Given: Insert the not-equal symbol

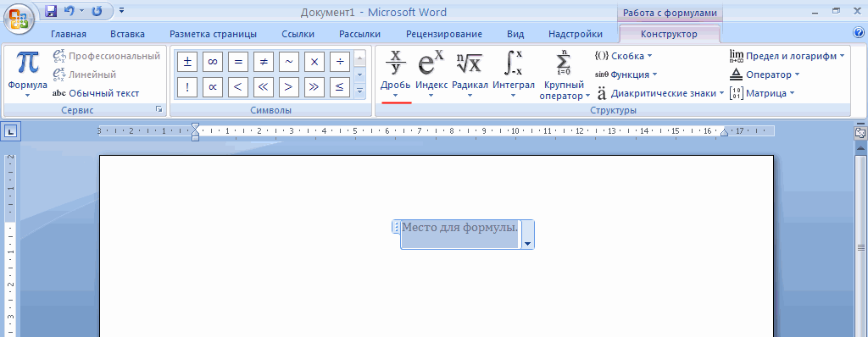Looking at the screenshot, I should pyautogui.click(x=264, y=62).
